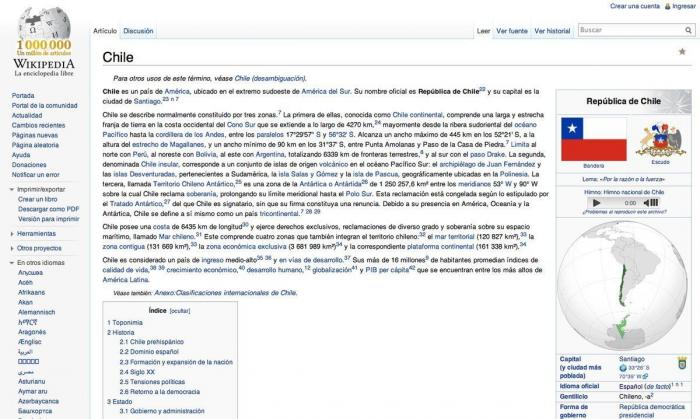The width and height of the screenshot is (700, 419).
Task: Open the Discusión tab
Action: click(138, 31)
